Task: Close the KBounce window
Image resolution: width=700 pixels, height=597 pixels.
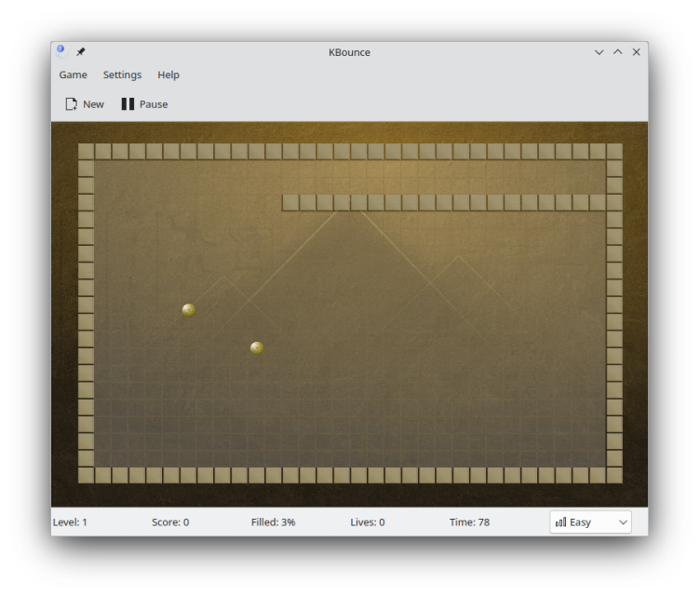Action: tap(636, 52)
